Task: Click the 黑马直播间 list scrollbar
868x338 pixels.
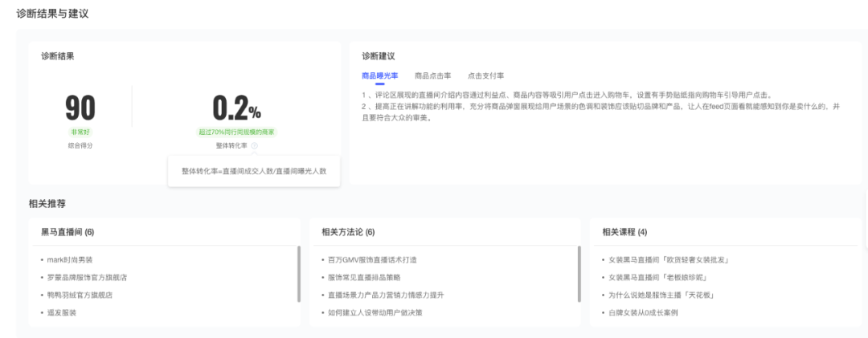Action: tap(299, 274)
